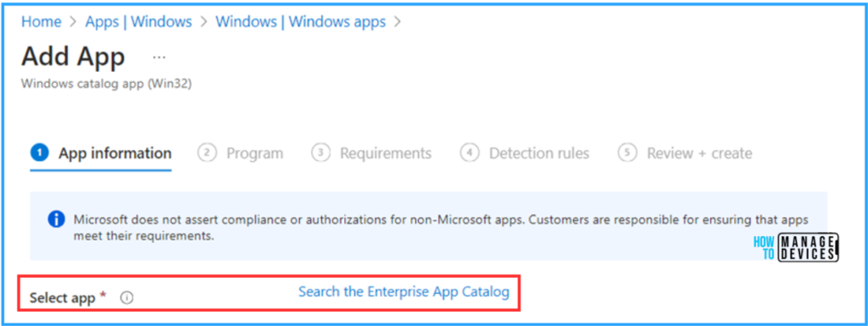The width and height of the screenshot is (868, 326).
Task: Open Windows | Windows apps breadcrumb
Action: pyautogui.click(x=301, y=22)
